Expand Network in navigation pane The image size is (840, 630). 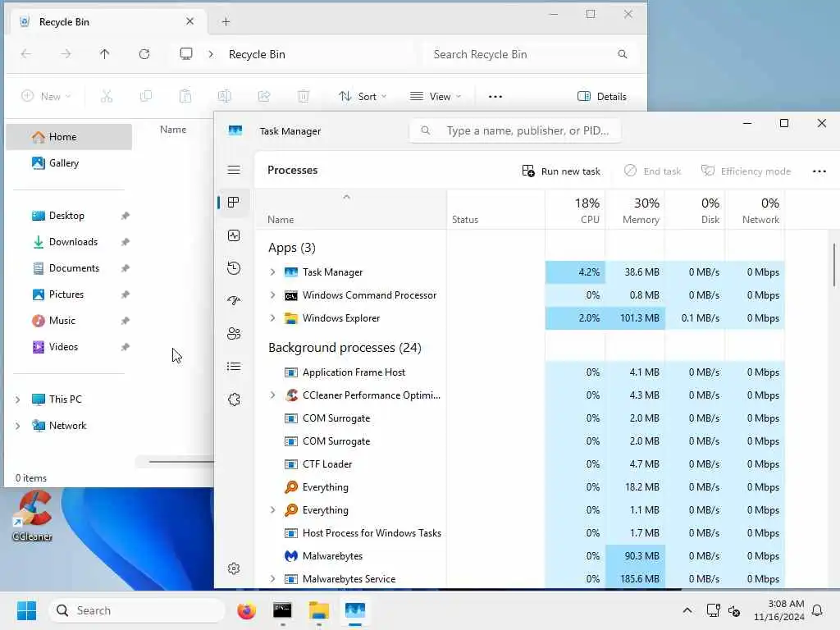18,426
